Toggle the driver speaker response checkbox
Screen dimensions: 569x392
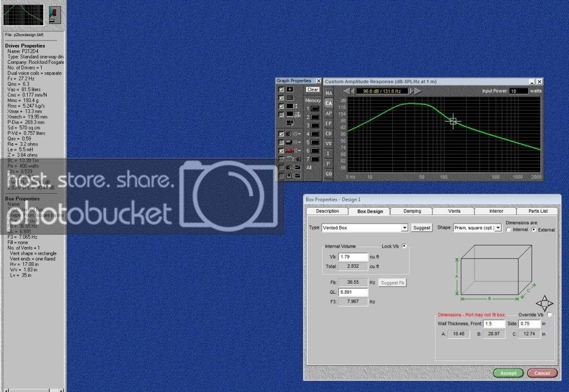click(281, 134)
